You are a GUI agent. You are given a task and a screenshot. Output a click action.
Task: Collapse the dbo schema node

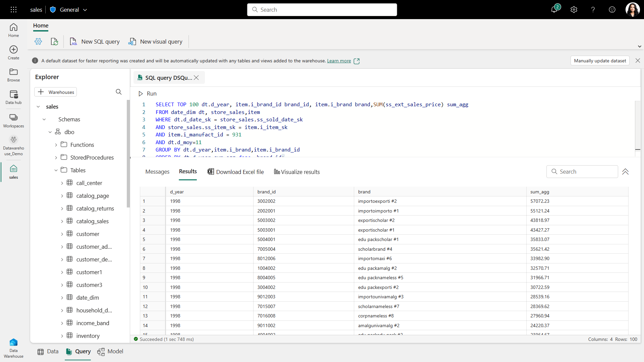point(50,132)
